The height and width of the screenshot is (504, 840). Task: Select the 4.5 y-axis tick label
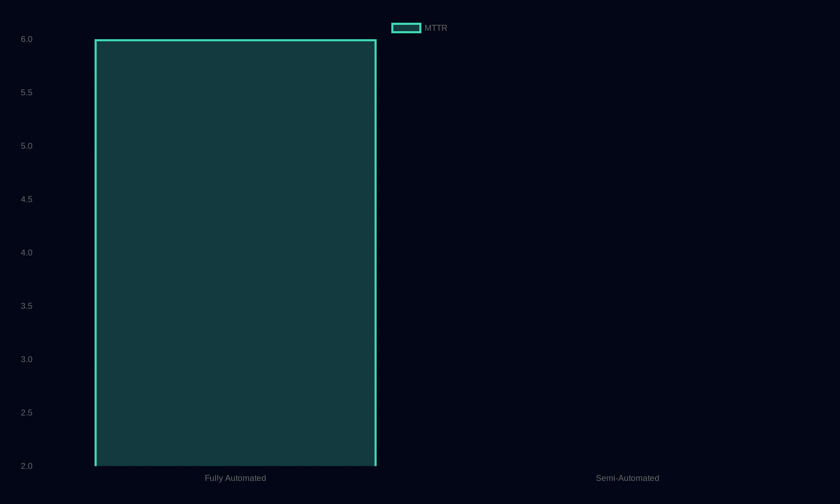[26, 199]
